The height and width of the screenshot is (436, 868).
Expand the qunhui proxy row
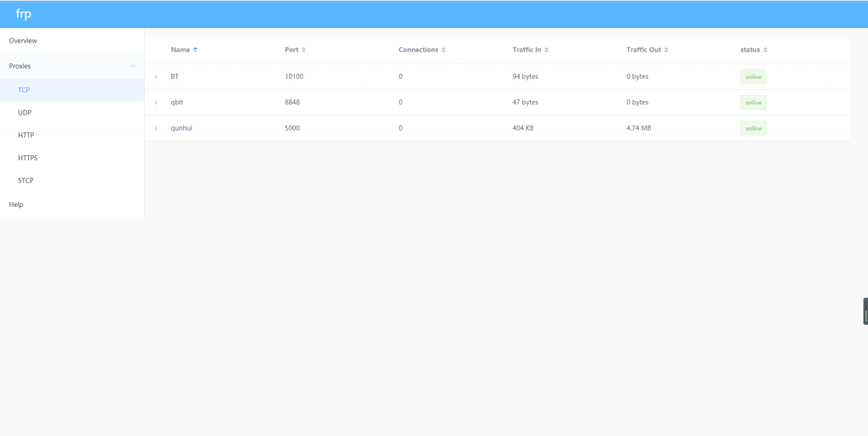pyautogui.click(x=156, y=128)
